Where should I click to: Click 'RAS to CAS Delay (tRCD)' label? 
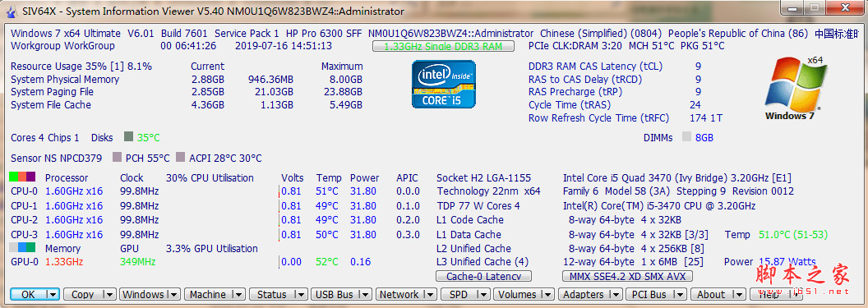[x=585, y=80]
